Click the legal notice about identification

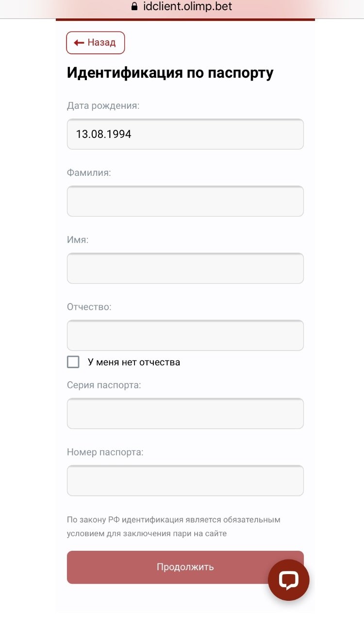click(173, 526)
